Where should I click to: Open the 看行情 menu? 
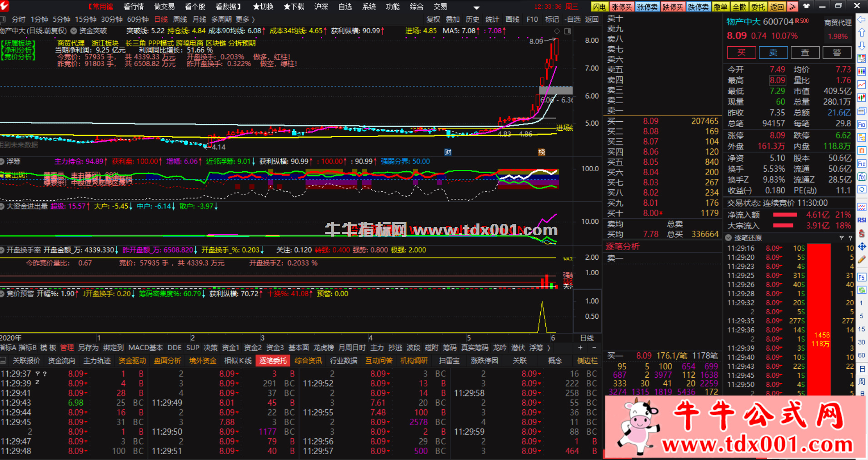click(134, 7)
